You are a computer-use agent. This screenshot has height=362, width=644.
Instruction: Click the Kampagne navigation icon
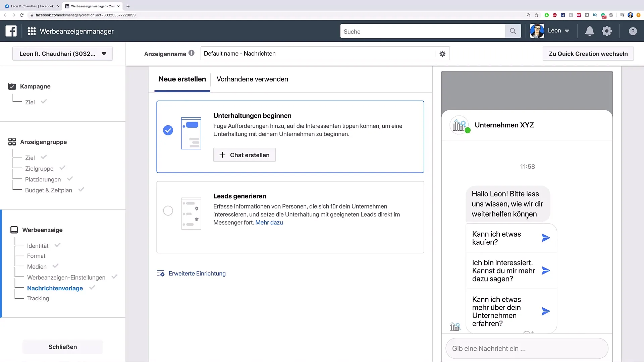(12, 86)
